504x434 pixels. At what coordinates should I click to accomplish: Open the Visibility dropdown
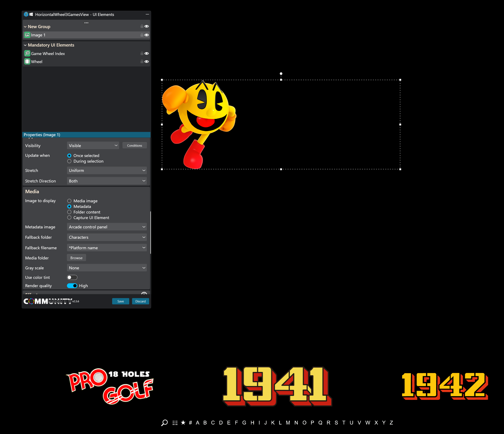pos(93,146)
